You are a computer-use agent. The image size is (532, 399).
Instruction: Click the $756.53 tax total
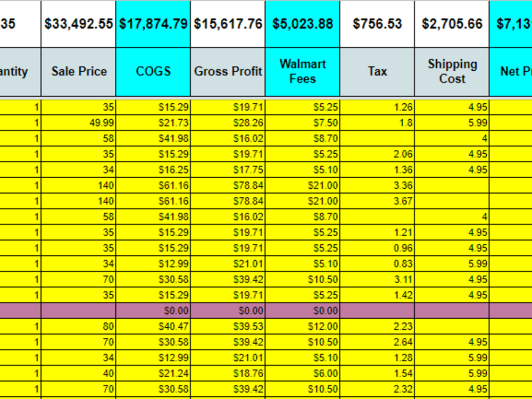377,24
